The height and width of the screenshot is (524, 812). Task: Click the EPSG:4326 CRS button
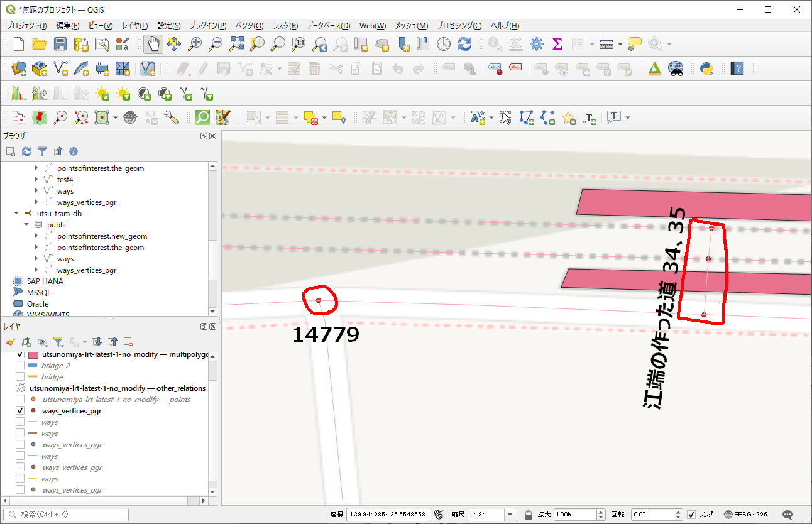tap(745, 514)
